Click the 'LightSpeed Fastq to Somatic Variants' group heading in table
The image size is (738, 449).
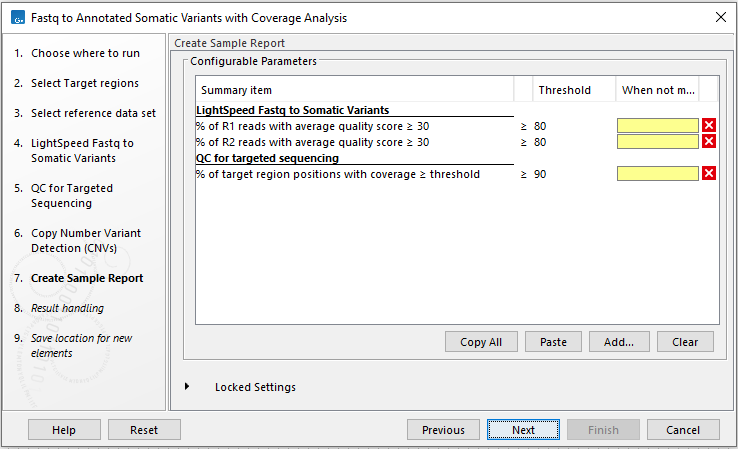click(x=293, y=110)
